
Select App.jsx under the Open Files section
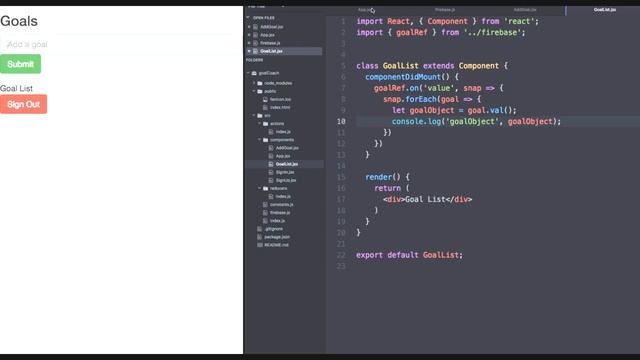coord(267,35)
